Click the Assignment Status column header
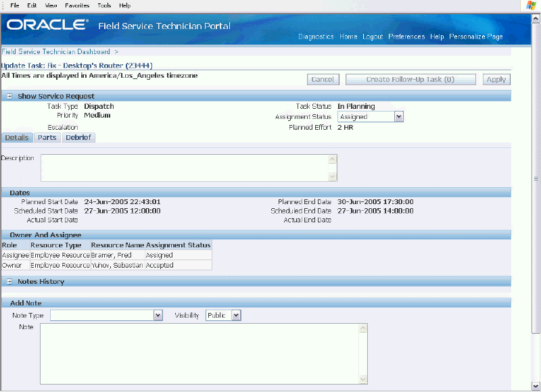This screenshot has height=392, width=541. point(178,245)
